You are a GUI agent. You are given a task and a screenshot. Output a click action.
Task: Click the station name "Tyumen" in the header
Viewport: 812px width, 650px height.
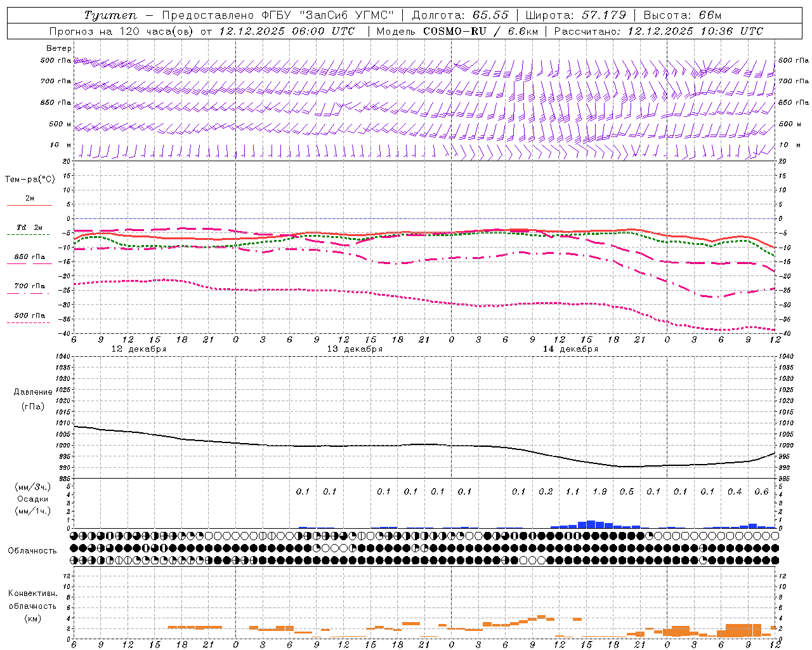[110, 15]
